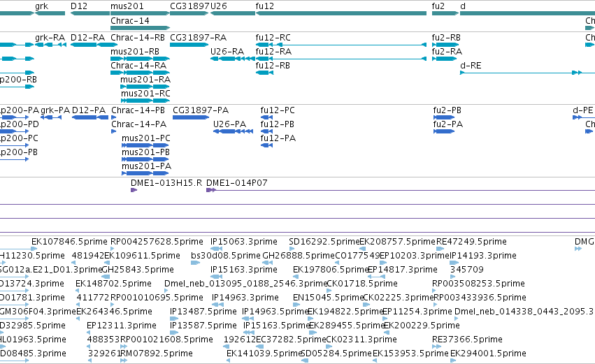The height and width of the screenshot is (364, 595).
Task: Click the EK264346.5prime EST label
Action: tap(114, 312)
